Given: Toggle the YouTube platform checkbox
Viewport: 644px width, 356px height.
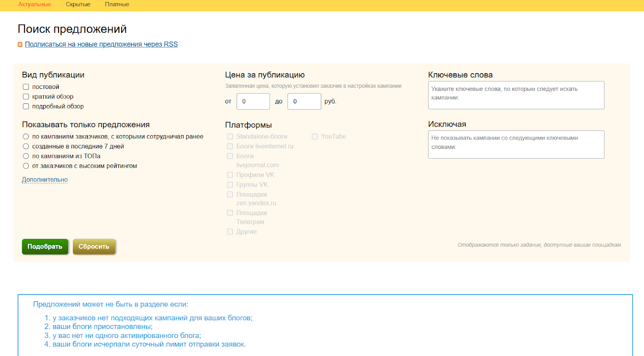Looking at the screenshot, I should pos(315,137).
